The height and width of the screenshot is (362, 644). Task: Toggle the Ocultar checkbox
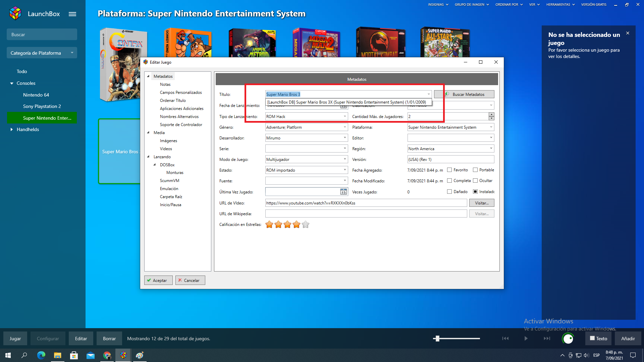(475, 181)
